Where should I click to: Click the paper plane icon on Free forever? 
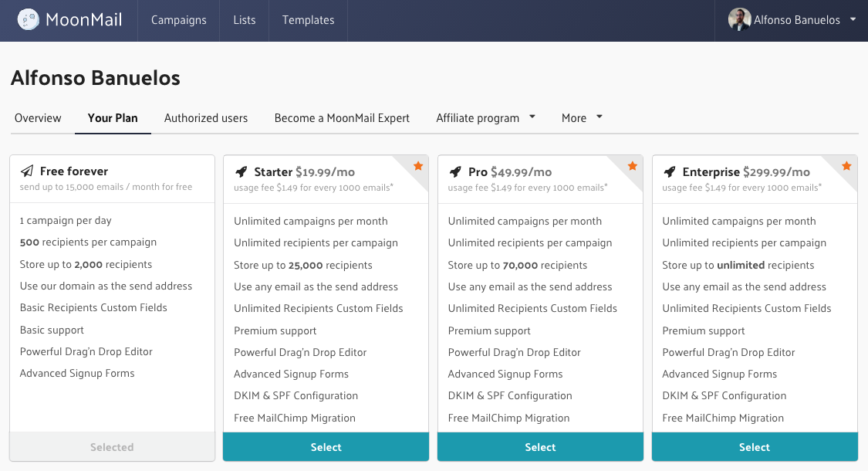[26, 171]
